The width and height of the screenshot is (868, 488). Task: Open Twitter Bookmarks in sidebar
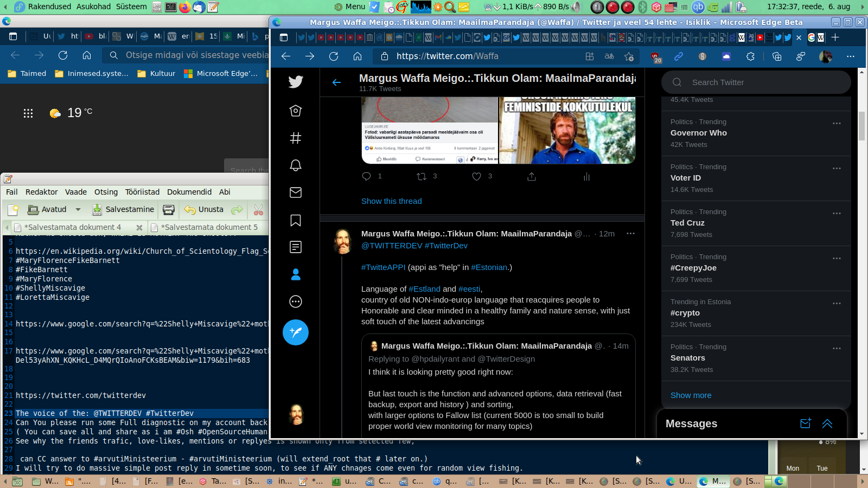click(x=296, y=220)
